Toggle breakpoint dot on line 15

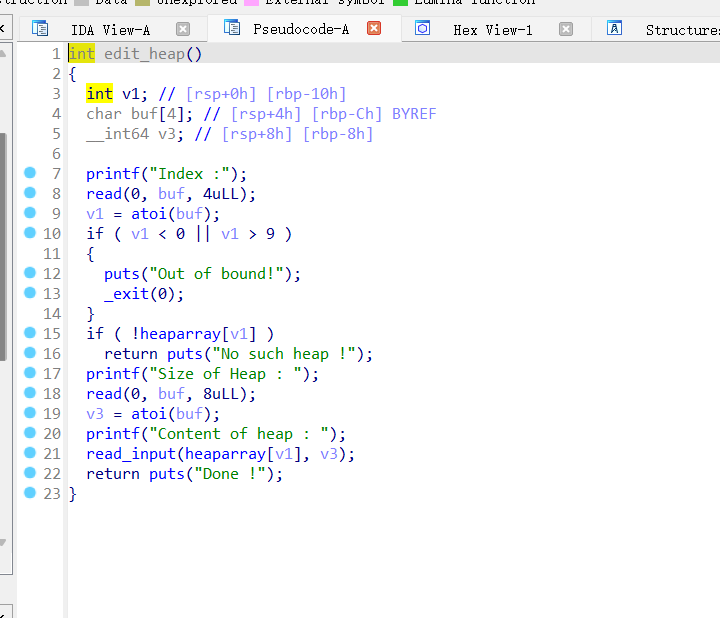tap(30, 332)
